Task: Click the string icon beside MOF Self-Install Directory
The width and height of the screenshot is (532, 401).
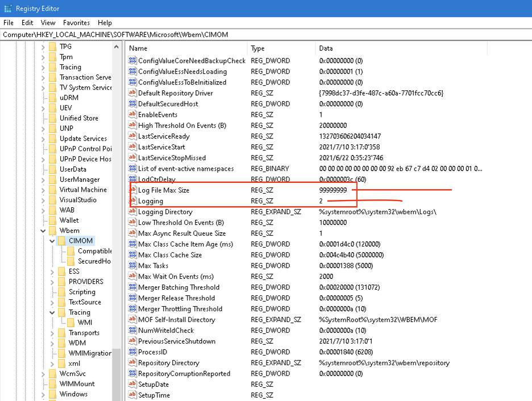Action: click(x=132, y=319)
